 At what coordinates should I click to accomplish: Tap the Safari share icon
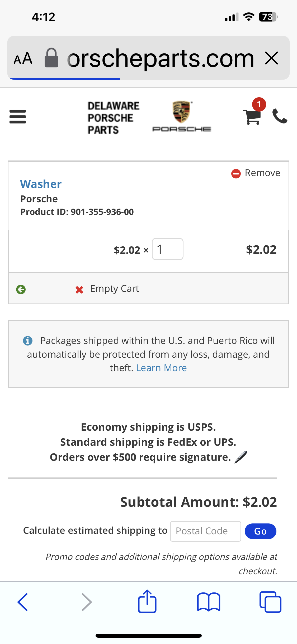[x=147, y=602]
